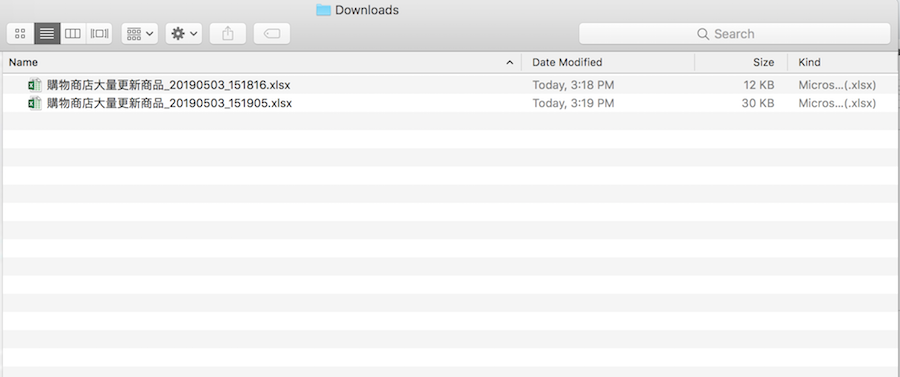Viewport: 900px width, 377px height.
Task: Click Excel icon of the 151905 file
Action: (34, 103)
